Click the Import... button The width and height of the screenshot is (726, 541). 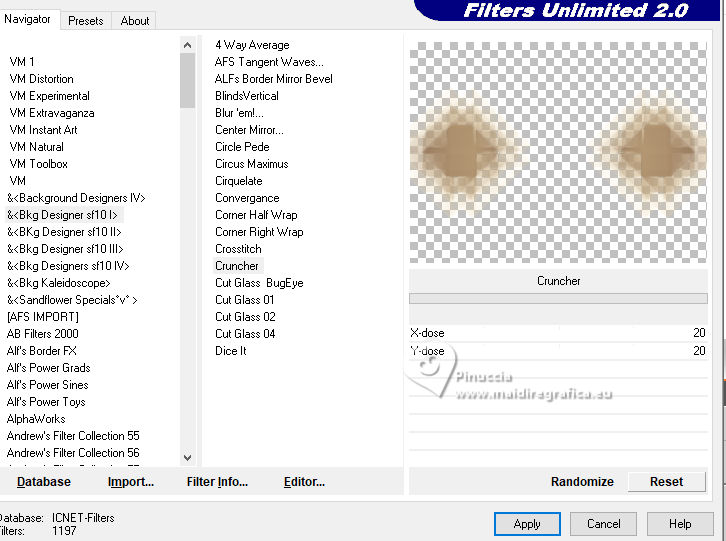(x=131, y=482)
